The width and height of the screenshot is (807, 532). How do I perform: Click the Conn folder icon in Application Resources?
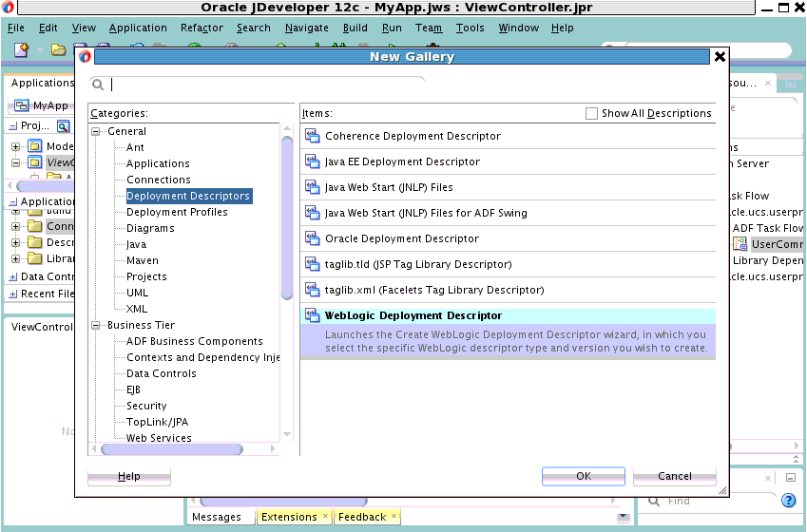tap(35, 226)
